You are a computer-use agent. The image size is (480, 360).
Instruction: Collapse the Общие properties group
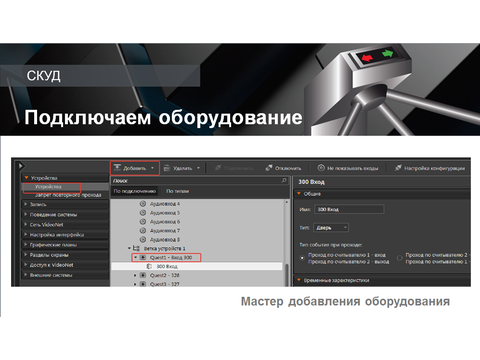[x=299, y=193]
